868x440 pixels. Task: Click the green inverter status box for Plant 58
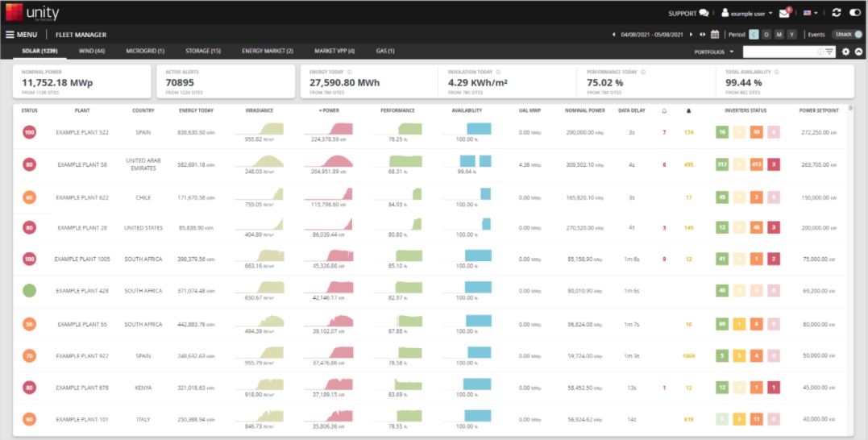[x=722, y=164]
